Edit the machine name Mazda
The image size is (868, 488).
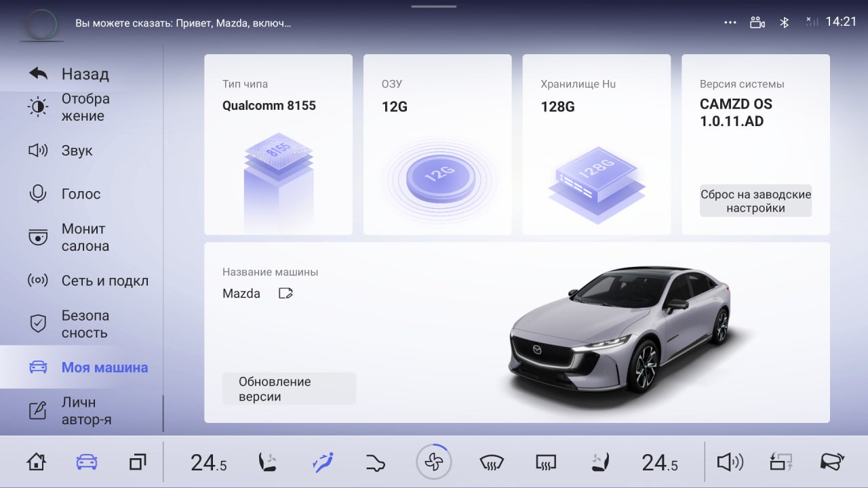point(285,293)
